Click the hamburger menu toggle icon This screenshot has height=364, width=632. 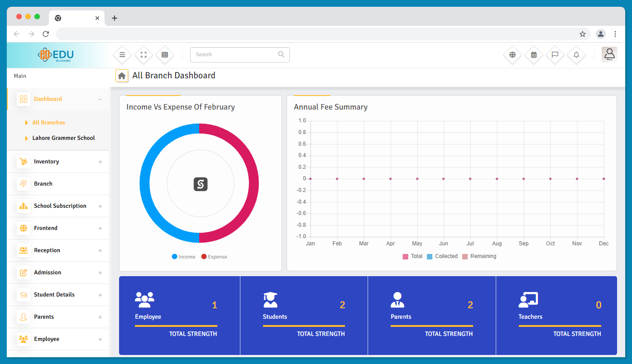(122, 55)
